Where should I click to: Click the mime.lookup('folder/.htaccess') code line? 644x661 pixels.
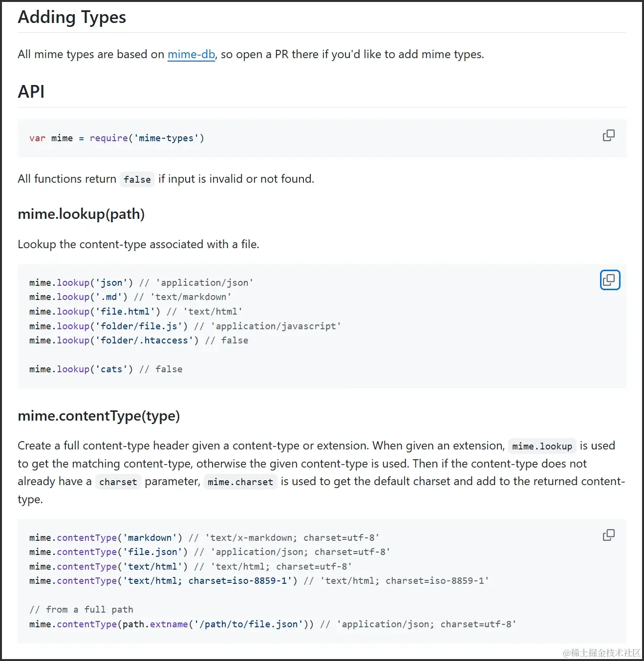pos(138,341)
